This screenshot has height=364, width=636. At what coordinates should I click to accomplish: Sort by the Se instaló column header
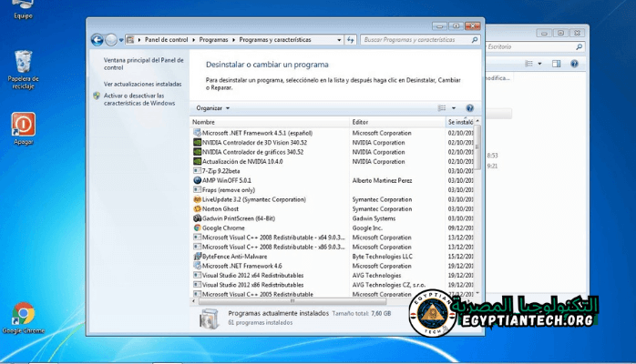point(459,122)
